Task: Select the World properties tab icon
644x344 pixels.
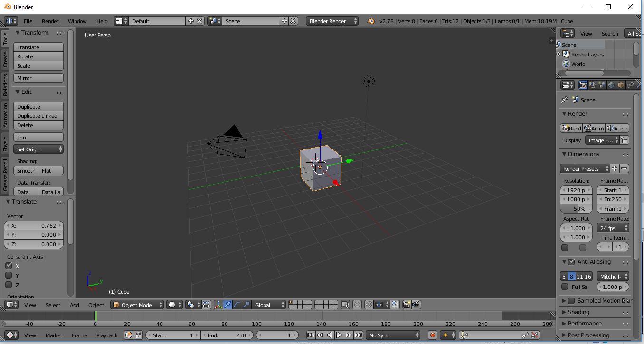Action: click(x=611, y=85)
